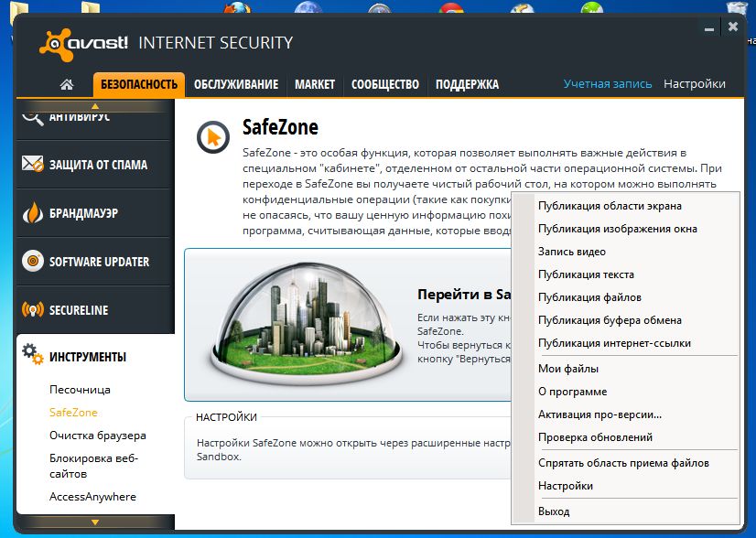The width and height of the screenshot is (756, 538).
Task: Open the Market tab
Action: (x=315, y=84)
